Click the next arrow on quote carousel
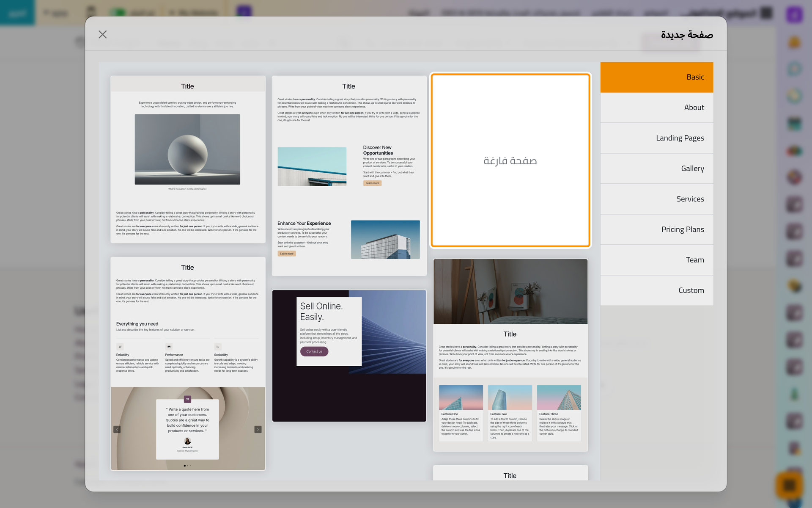Image resolution: width=812 pixels, height=508 pixels. pyautogui.click(x=258, y=429)
